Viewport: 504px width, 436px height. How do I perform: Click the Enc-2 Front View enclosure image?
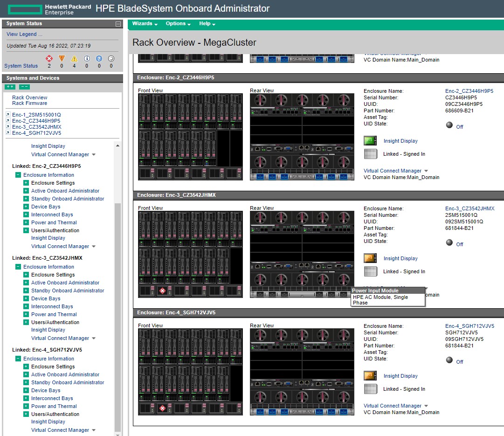coord(190,137)
